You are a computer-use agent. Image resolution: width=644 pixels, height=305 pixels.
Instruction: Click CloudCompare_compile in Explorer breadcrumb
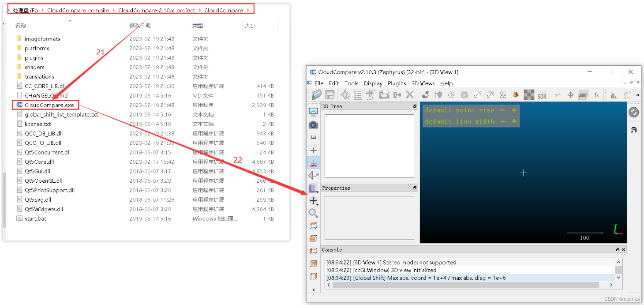coord(78,10)
